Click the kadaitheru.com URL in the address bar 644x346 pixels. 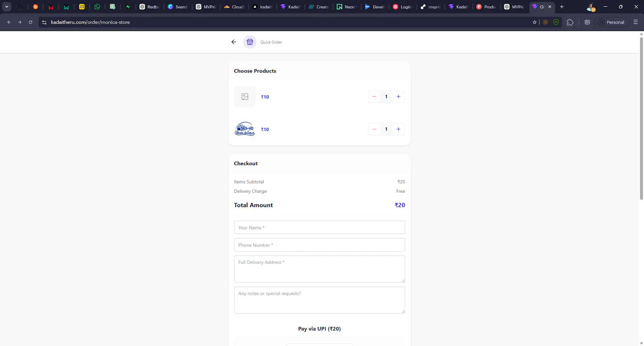click(90, 22)
